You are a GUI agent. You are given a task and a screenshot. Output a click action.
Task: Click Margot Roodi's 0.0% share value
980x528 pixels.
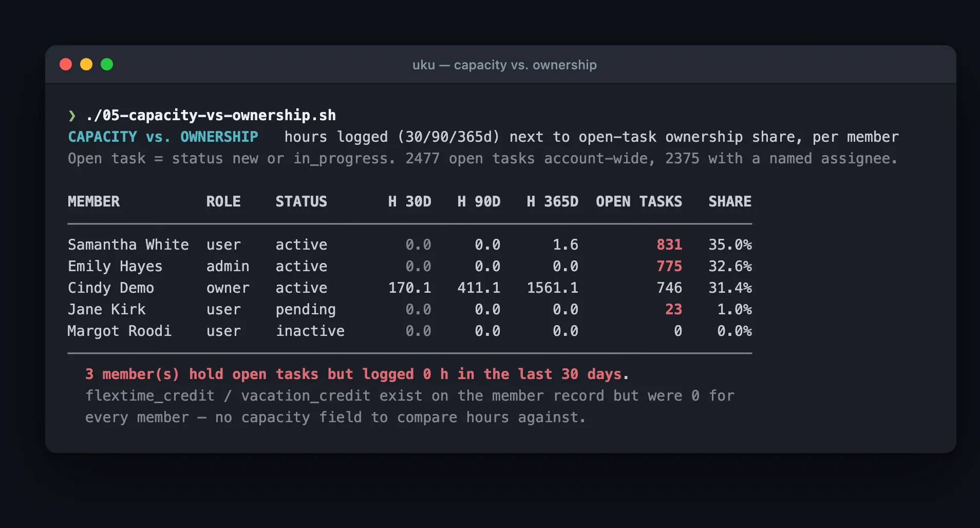[734, 331]
